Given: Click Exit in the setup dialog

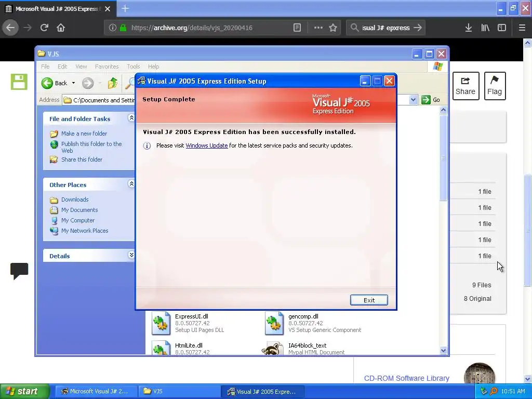Looking at the screenshot, I should [369, 300].
